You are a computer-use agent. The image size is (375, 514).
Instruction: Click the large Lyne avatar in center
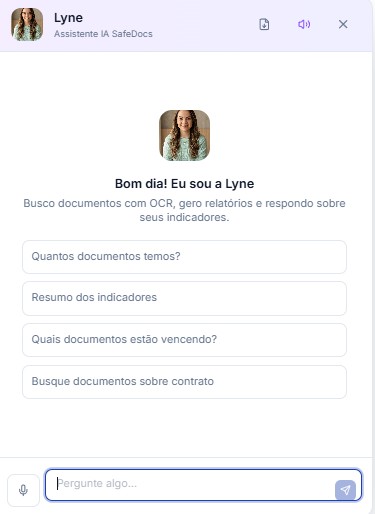[184, 135]
